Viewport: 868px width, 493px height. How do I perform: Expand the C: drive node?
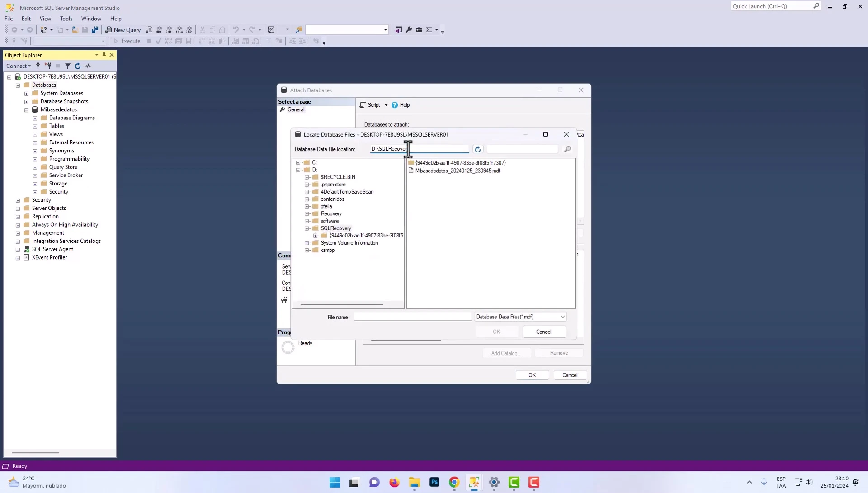[298, 162]
